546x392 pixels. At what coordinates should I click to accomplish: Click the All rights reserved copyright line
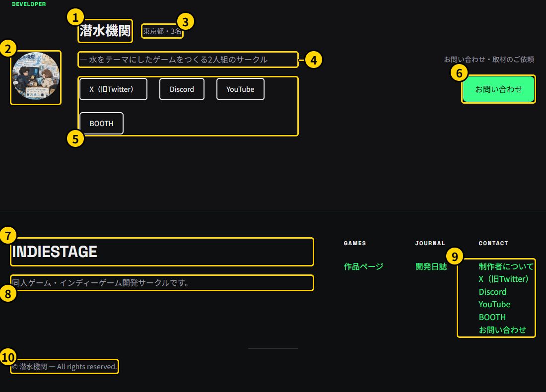[x=65, y=367]
